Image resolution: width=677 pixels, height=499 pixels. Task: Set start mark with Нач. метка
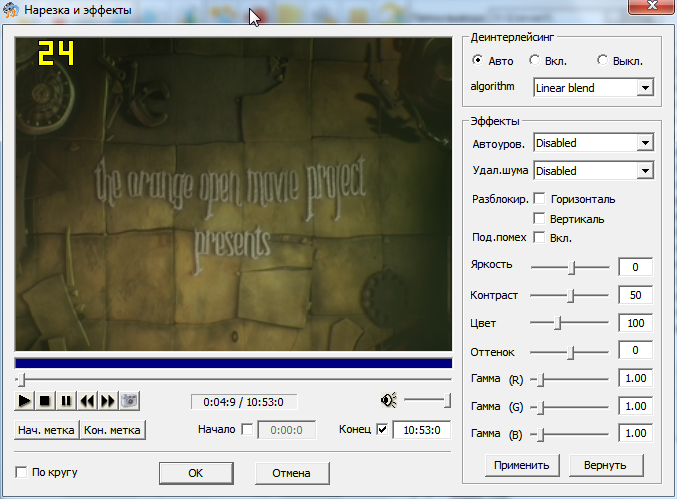[46, 430]
